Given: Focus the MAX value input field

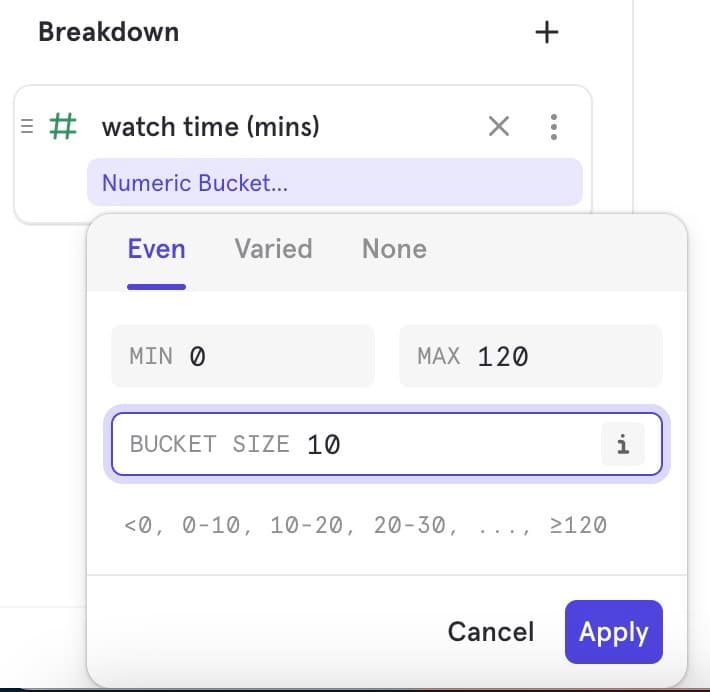Looking at the screenshot, I should pos(530,356).
